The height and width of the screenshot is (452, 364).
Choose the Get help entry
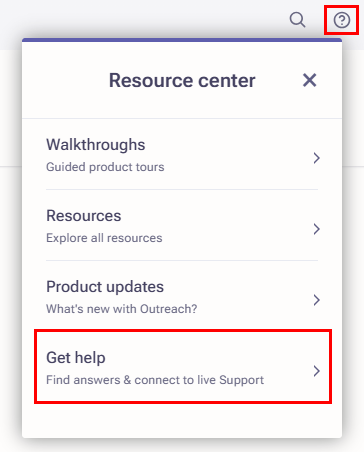183,367
